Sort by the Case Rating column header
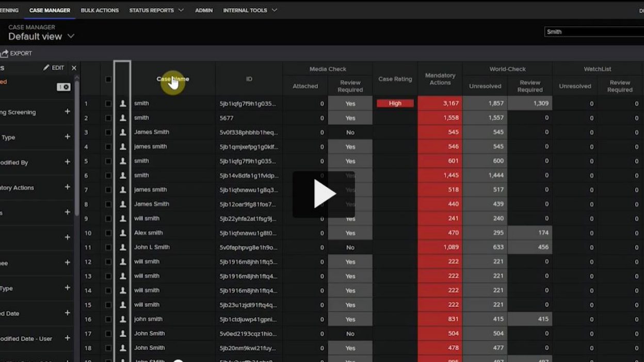 pos(395,79)
